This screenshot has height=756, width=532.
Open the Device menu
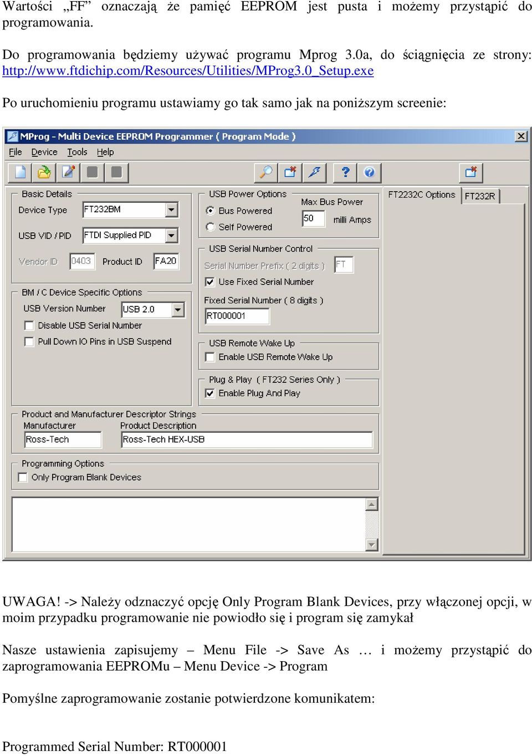(x=44, y=152)
